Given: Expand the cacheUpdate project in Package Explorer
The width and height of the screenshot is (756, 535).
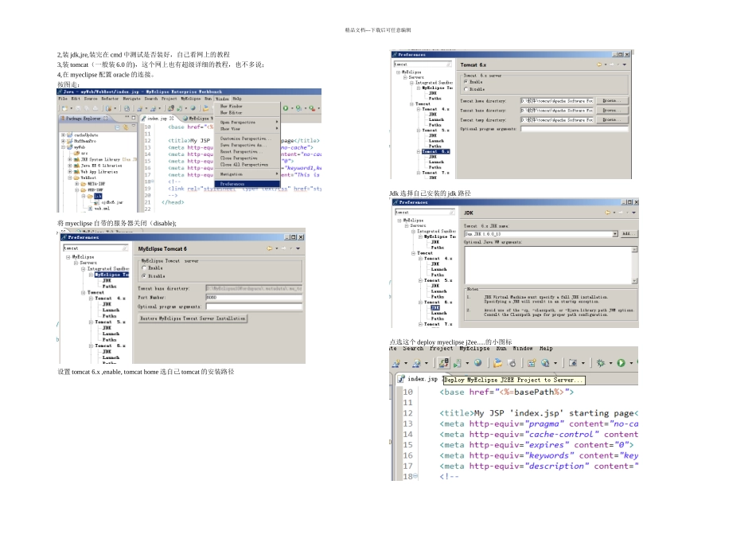Looking at the screenshot, I should tap(63, 135).
